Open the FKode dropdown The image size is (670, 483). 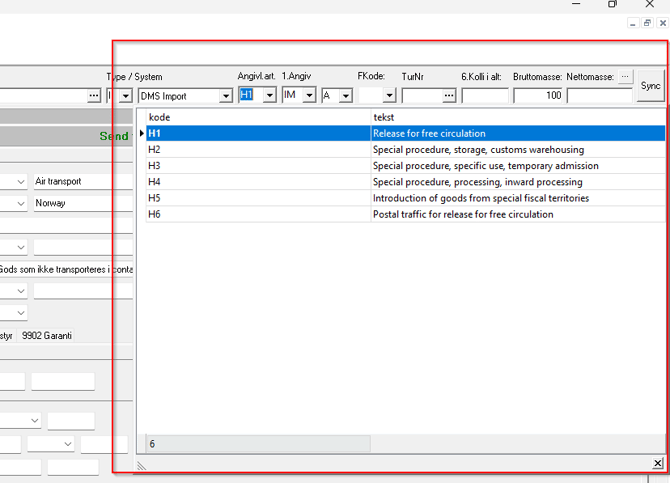pos(389,96)
